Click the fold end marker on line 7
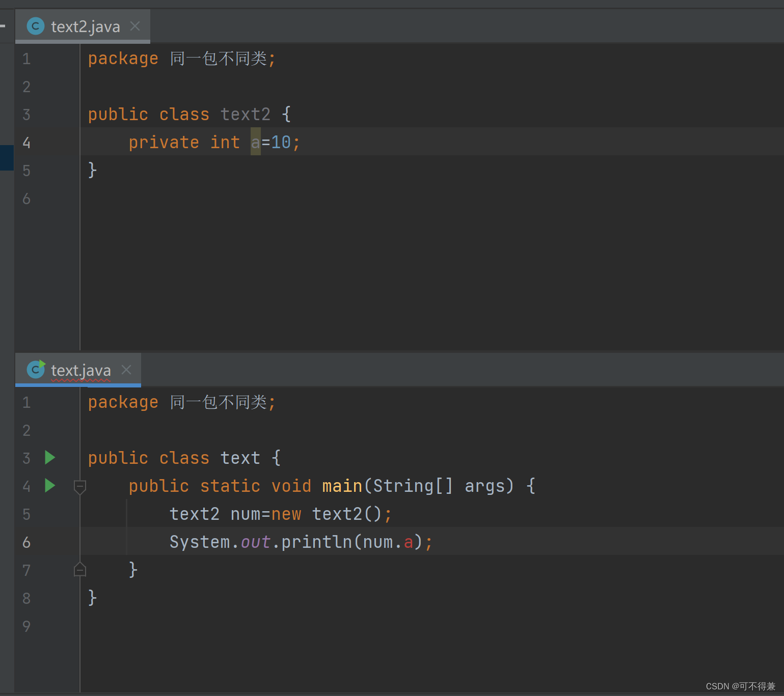 (80, 569)
